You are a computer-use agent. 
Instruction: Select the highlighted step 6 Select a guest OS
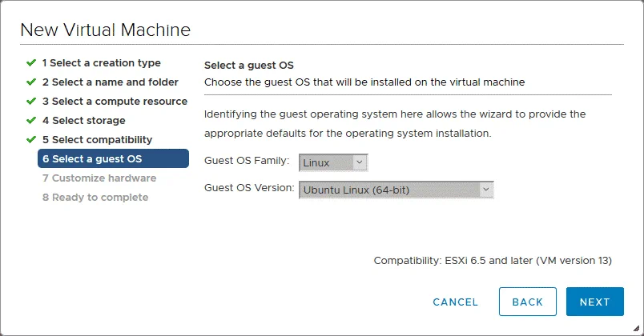click(113, 158)
